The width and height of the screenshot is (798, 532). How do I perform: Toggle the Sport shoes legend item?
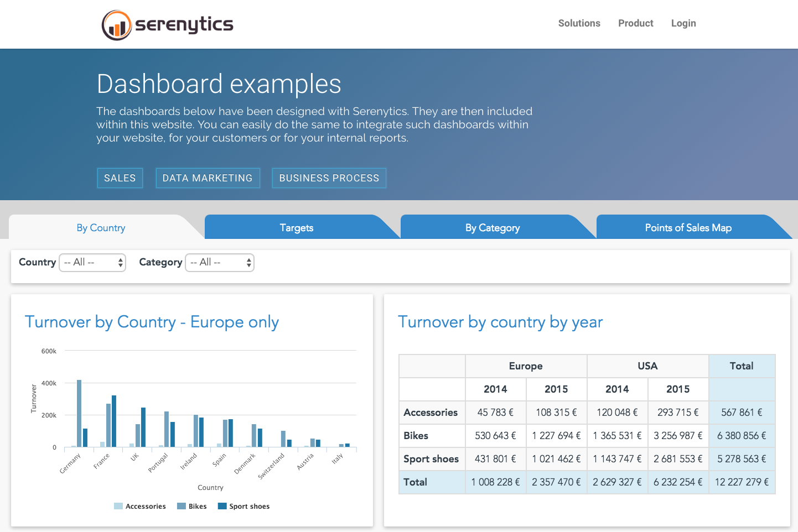pyautogui.click(x=243, y=506)
